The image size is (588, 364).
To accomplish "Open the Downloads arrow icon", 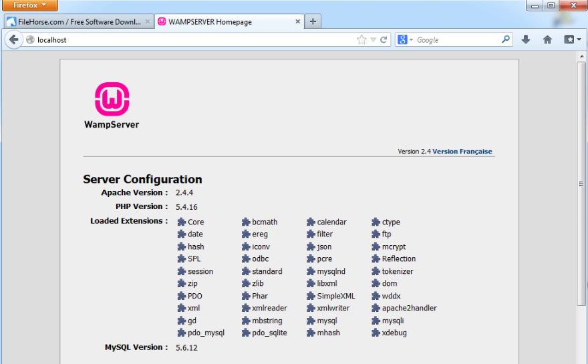I will click(526, 39).
